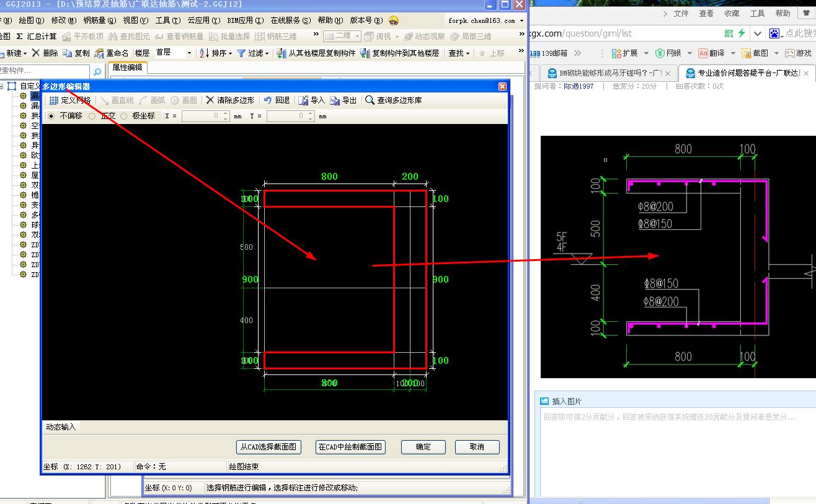Click the 截图 screenshot tool in browser
Image resolution: width=816 pixels, height=504 pixels.
755,53
